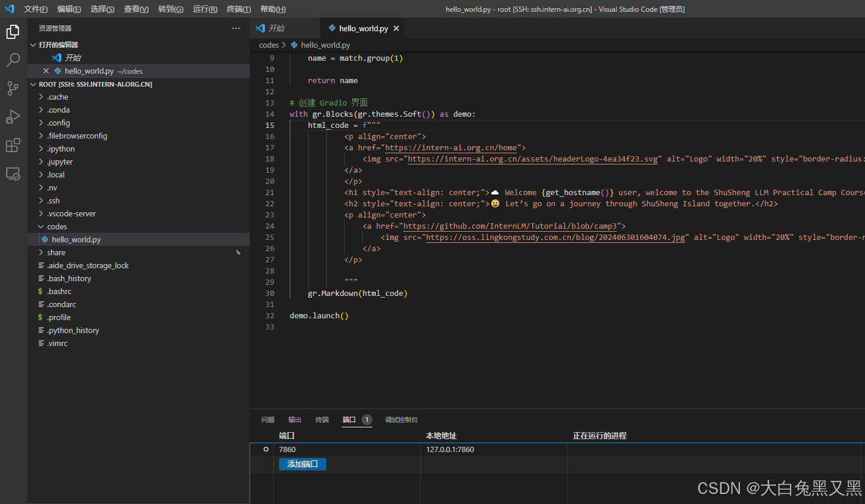865x504 pixels.
Task: Open Source Control view icon
Action: pos(13,88)
